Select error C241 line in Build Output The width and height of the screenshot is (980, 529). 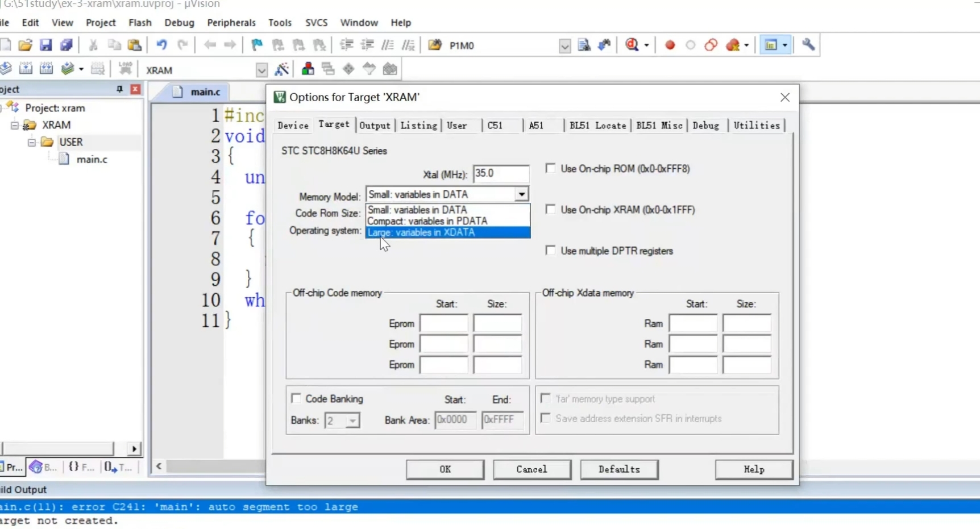[x=490, y=507]
